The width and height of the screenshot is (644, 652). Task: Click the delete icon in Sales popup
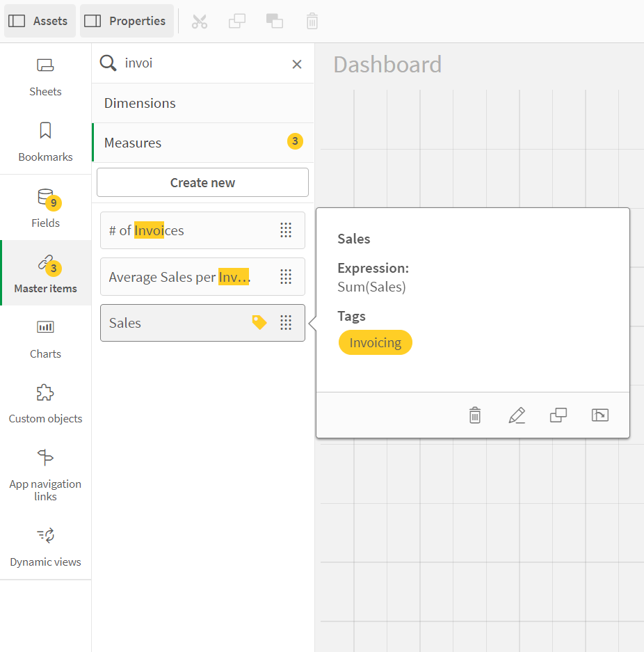point(475,415)
